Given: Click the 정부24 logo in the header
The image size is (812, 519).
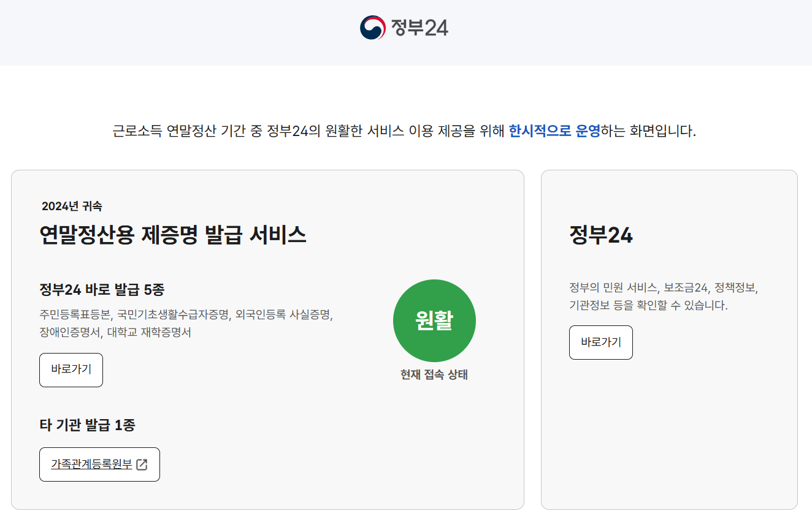Looking at the screenshot, I should pos(404,28).
